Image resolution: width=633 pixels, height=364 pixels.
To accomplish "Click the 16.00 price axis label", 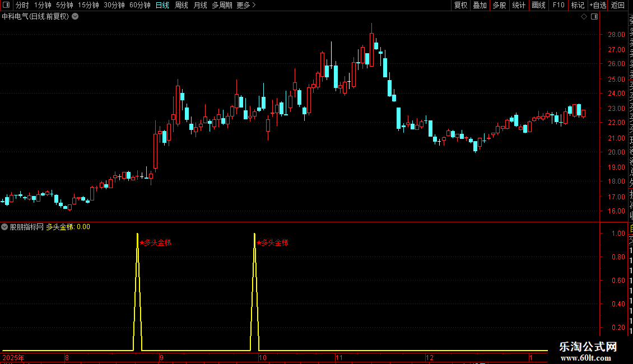I will tap(616, 211).
